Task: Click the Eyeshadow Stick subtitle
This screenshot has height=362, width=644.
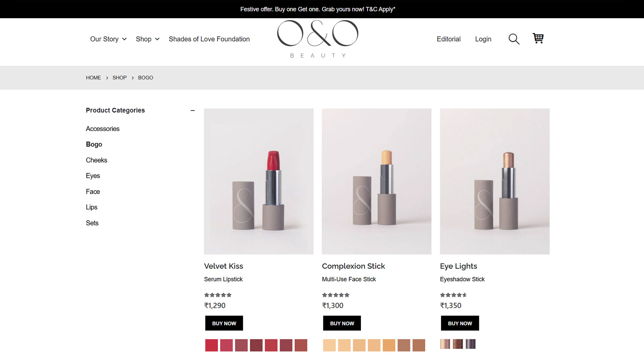Action: pyautogui.click(x=462, y=279)
